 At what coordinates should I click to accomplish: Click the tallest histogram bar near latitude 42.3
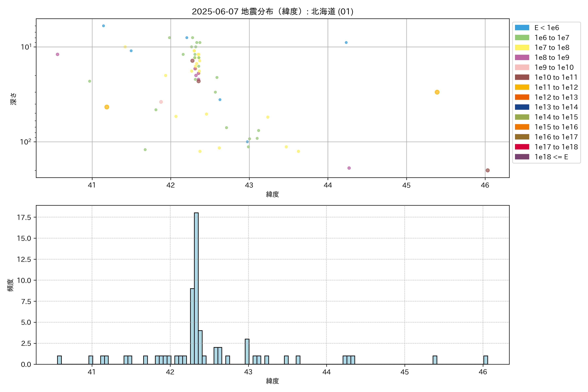point(196,287)
